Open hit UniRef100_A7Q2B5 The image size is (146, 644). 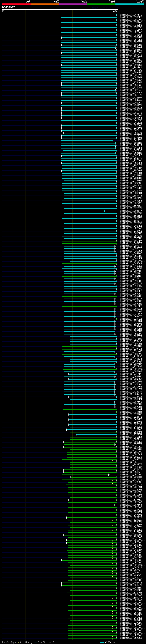point(131,25)
